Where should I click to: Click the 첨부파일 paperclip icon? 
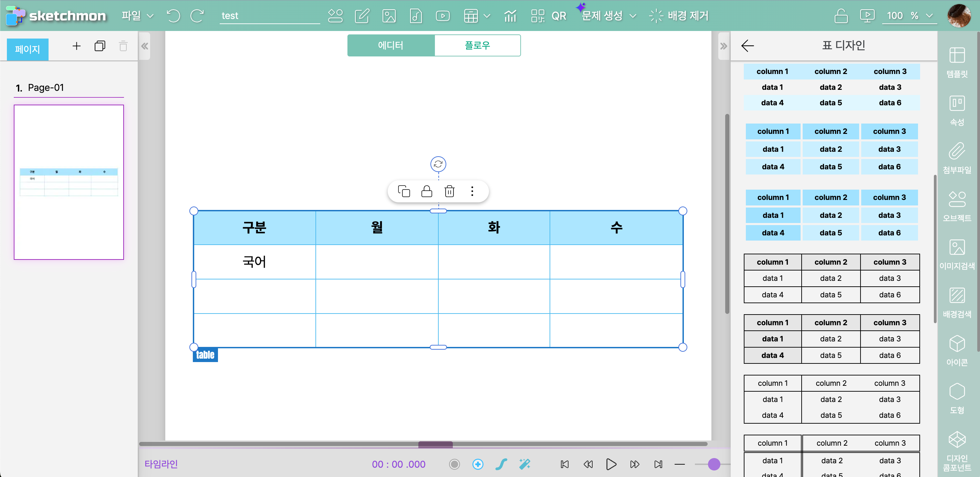pos(957,158)
